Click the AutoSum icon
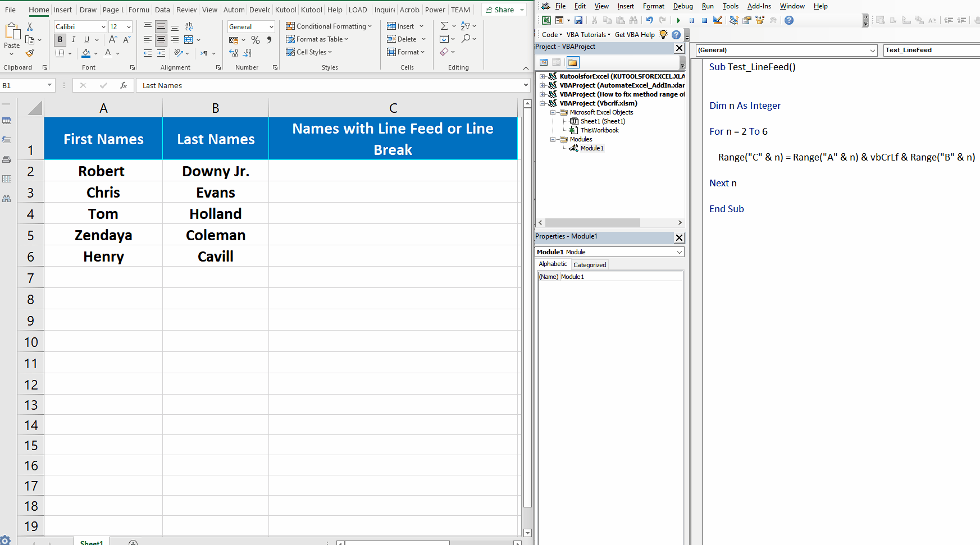Image resolution: width=980 pixels, height=545 pixels. pyautogui.click(x=444, y=25)
